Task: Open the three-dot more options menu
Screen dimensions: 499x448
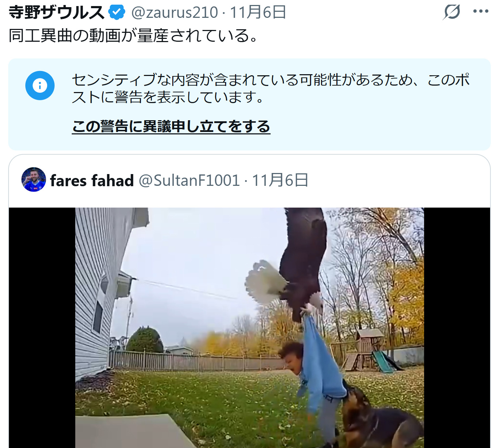Action: pos(480,11)
